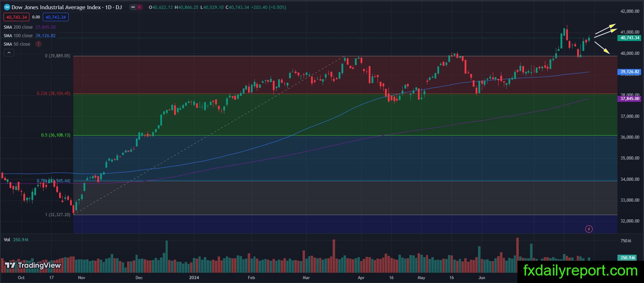Click the May label on the time axis

tap(421, 278)
